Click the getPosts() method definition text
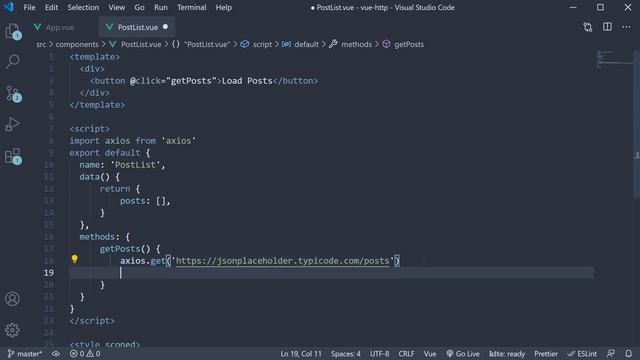640x360 pixels. point(130,249)
